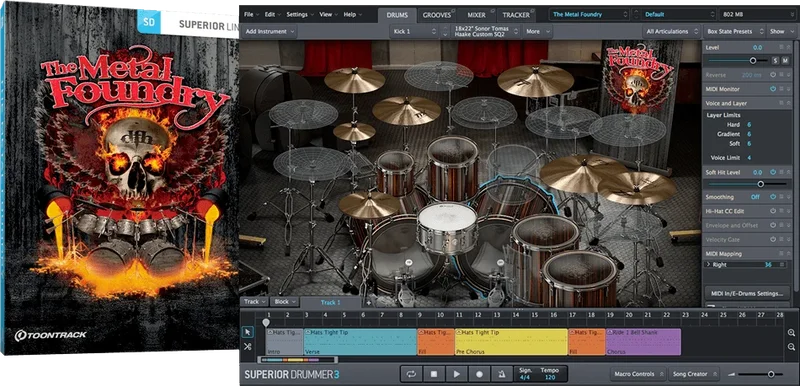
Task: Select the arrow pointer tool
Action: 248,332
